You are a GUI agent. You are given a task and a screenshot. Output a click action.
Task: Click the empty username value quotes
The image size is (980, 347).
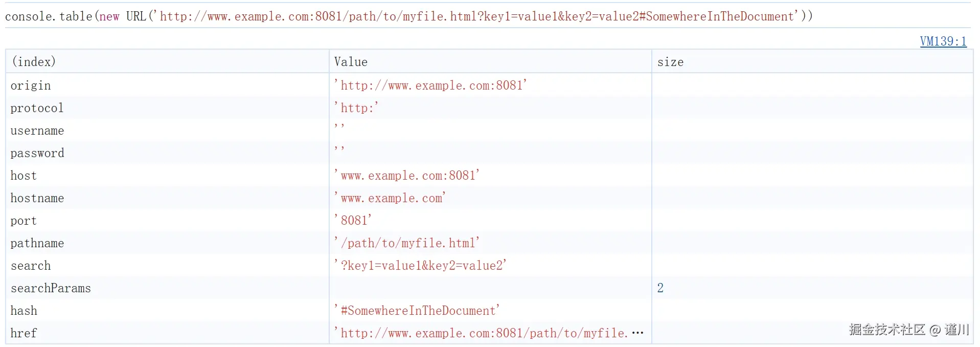click(x=339, y=126)
